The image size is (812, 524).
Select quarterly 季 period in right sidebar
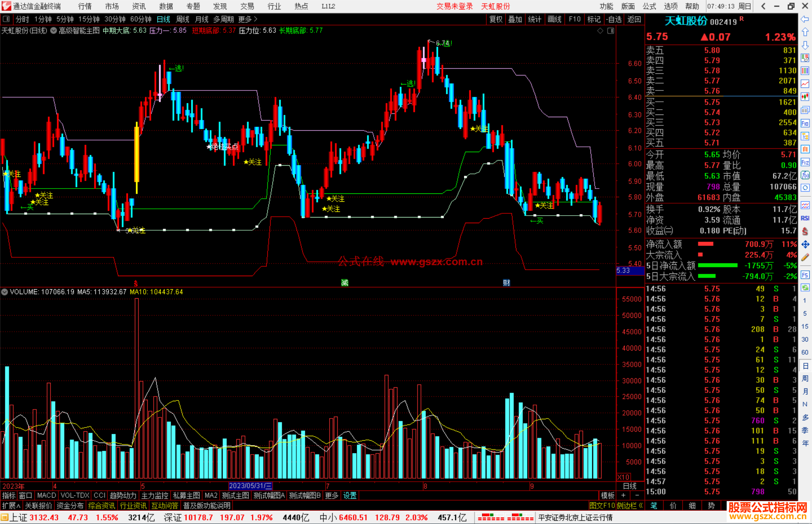coord(805,430)
